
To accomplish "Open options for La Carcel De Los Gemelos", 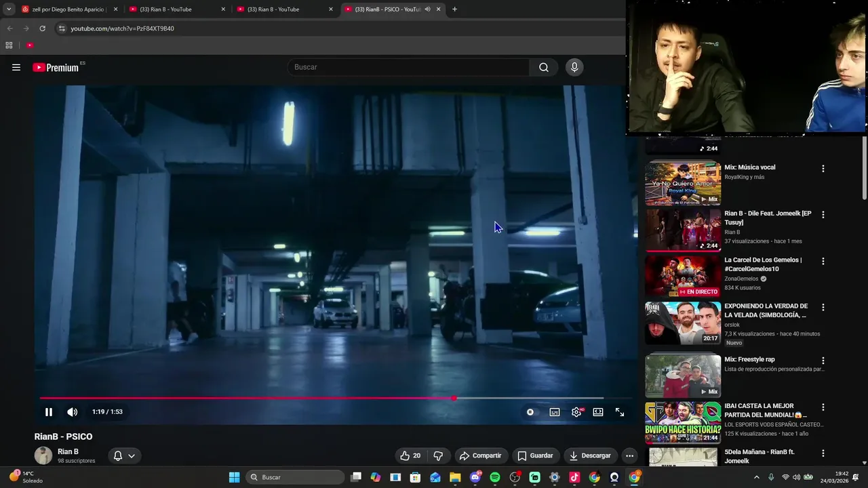I will coord(823,261).
